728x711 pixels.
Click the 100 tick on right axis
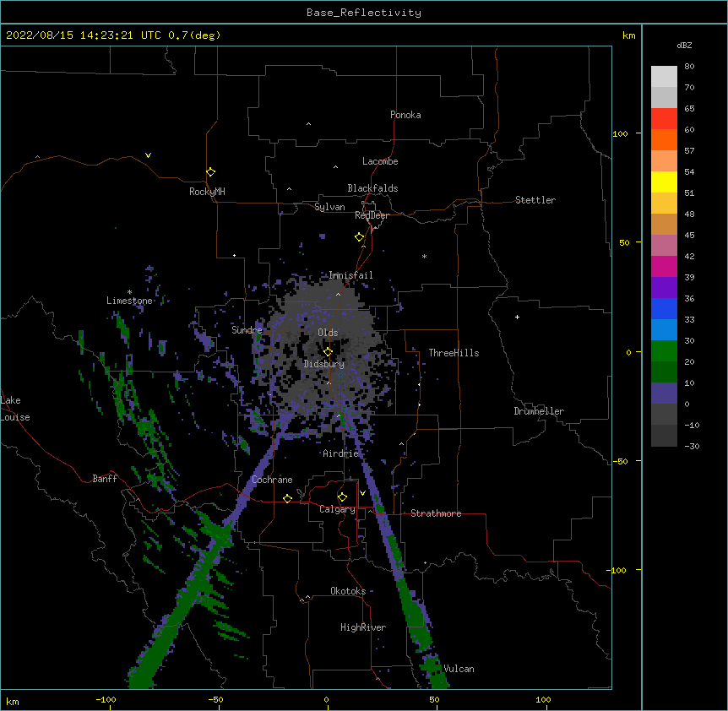click(620, 133)
